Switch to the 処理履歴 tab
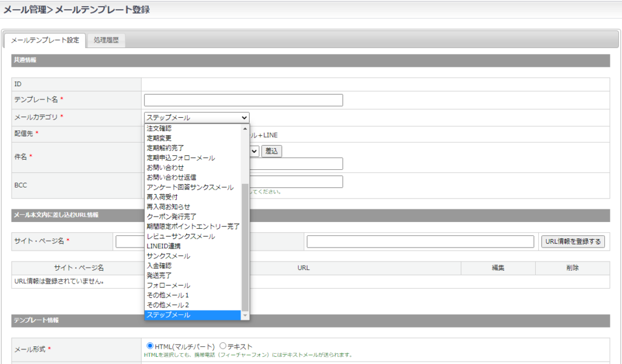 coord(106,41)
